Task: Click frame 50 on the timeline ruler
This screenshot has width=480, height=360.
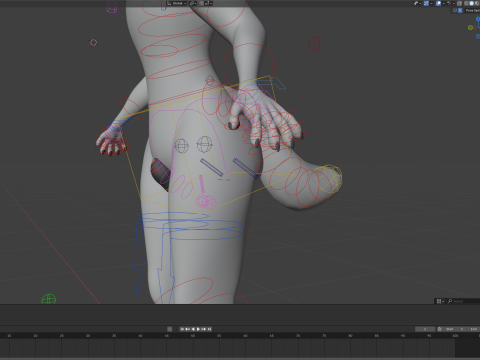Action: 193,336
